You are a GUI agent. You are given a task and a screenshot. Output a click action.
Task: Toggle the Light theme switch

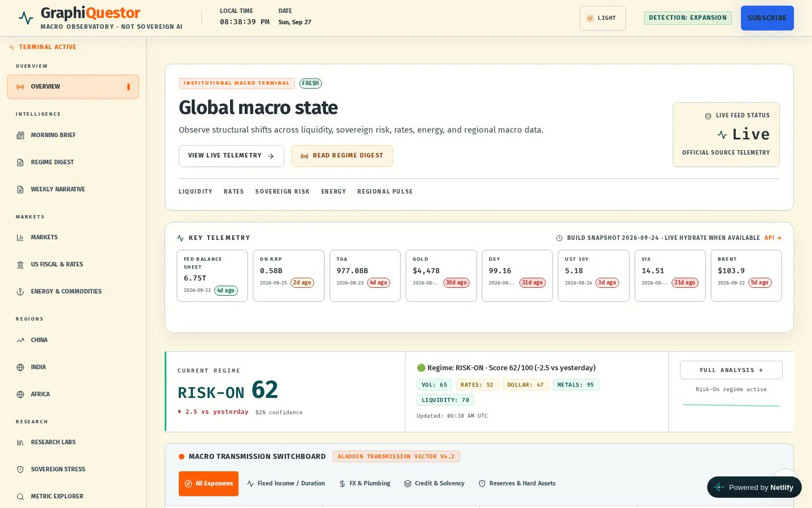click(603, 18)
